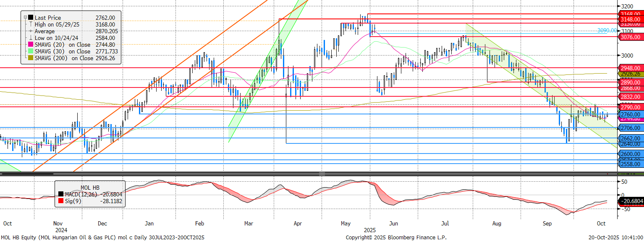The height and width of the screenshot is (241, 644).
Task: Click the MOL HB title in MACD legend
Action: 90,187
